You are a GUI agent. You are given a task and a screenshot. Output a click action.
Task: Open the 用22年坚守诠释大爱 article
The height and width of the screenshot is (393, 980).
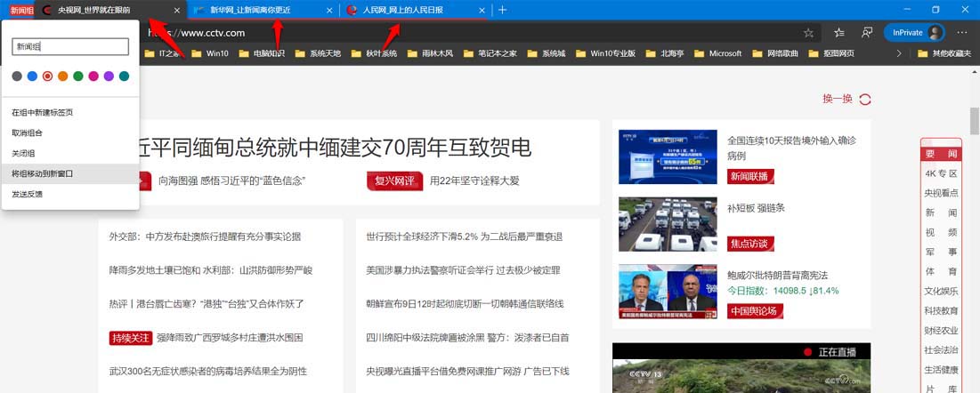tap(474, 181)
